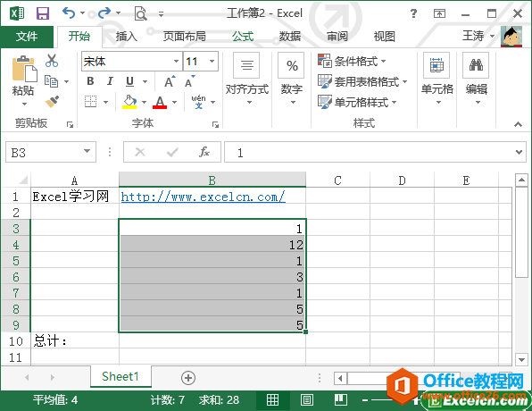
Task: Open font color palette arrow
Action: pos(174,102)
